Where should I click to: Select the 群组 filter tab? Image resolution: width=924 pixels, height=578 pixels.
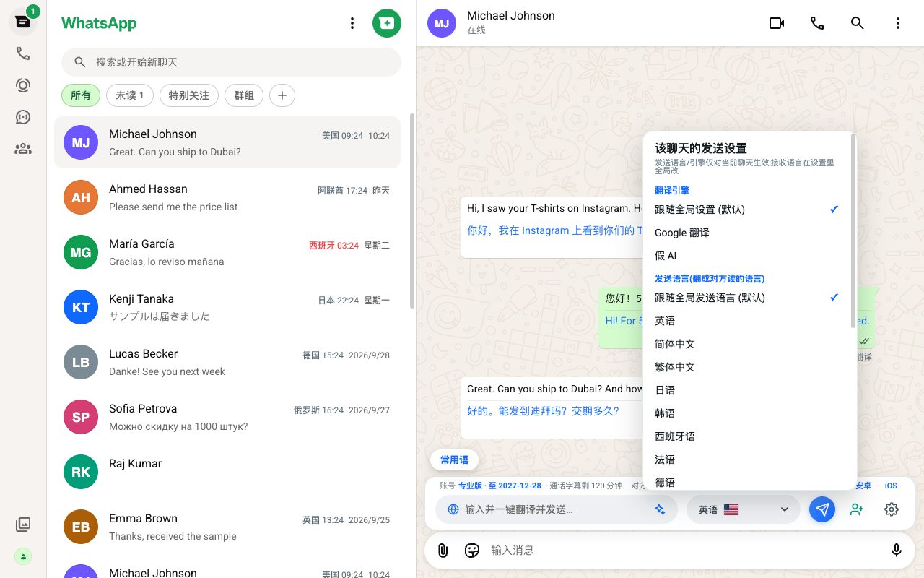(244, 95)
